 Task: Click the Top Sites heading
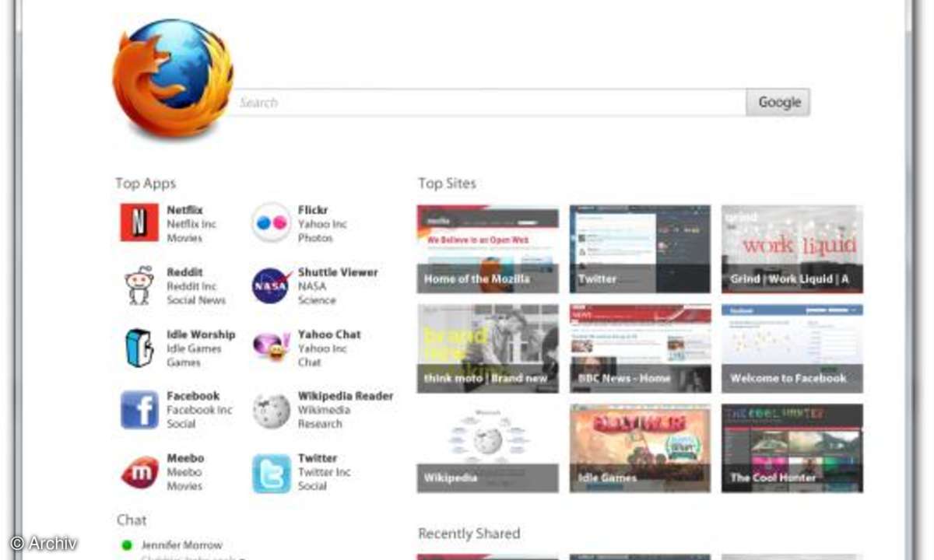[x=447, y=184]
